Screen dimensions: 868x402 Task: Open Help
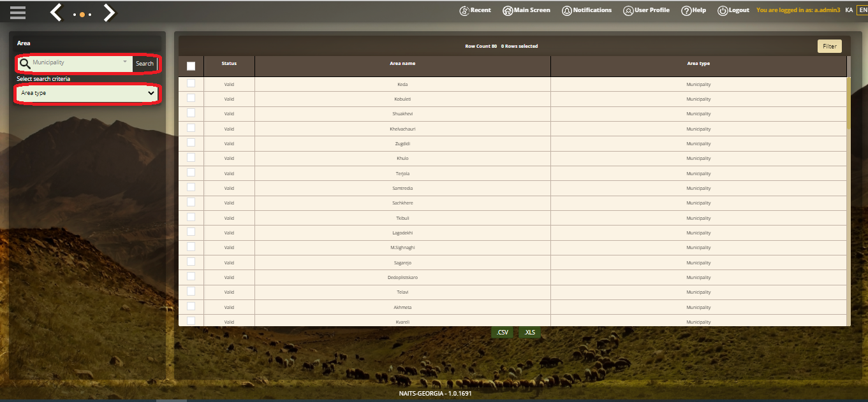click(x=694, y=10)
